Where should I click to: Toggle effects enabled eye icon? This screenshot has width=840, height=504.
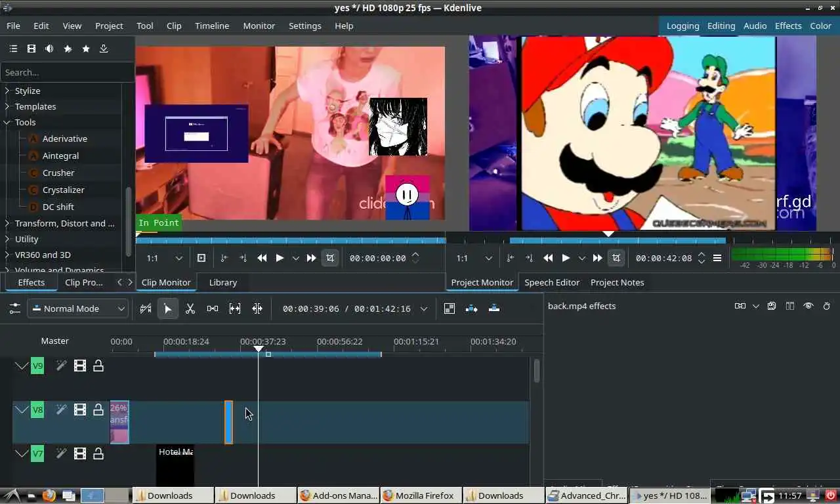coord(808,306)
